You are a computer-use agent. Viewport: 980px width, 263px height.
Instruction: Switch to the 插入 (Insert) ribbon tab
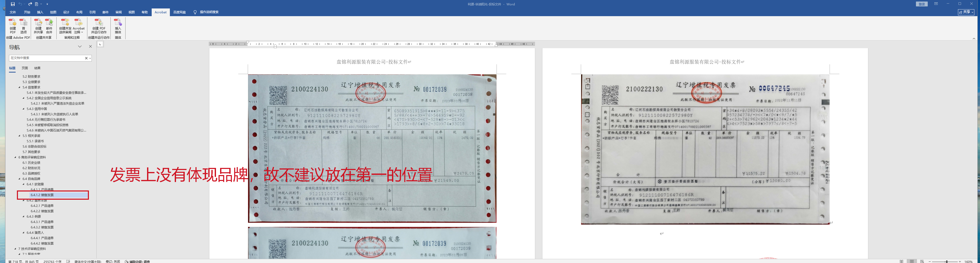point(40,12)
